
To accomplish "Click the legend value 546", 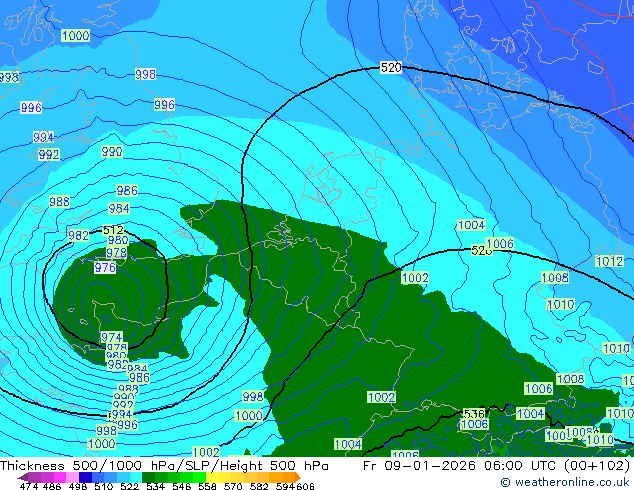I will click(182, 486).
